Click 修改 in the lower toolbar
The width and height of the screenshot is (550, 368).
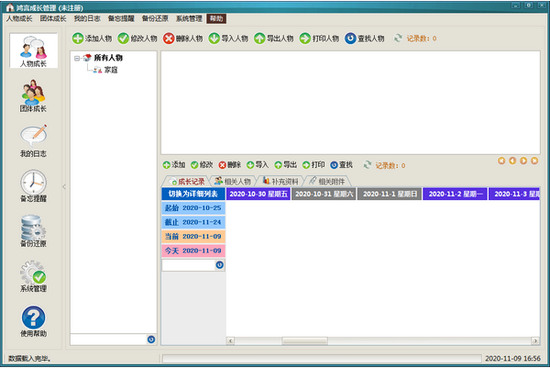point(202,165)
